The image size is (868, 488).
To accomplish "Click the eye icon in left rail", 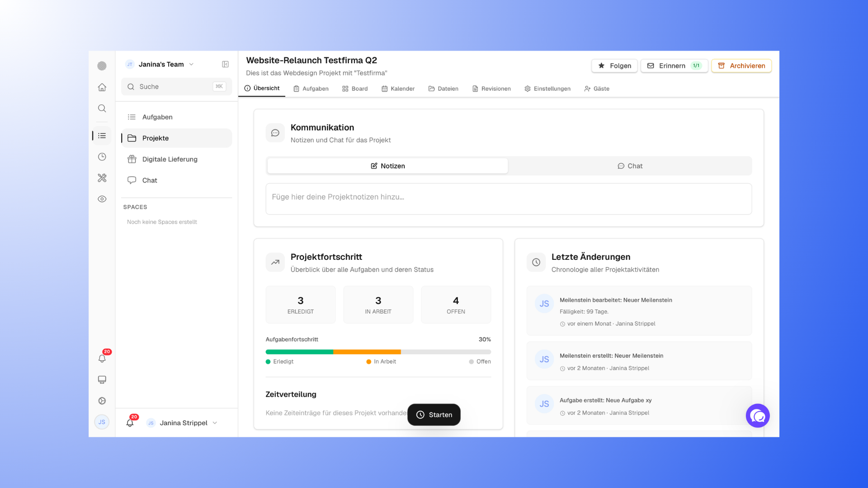I will [102, 199].
